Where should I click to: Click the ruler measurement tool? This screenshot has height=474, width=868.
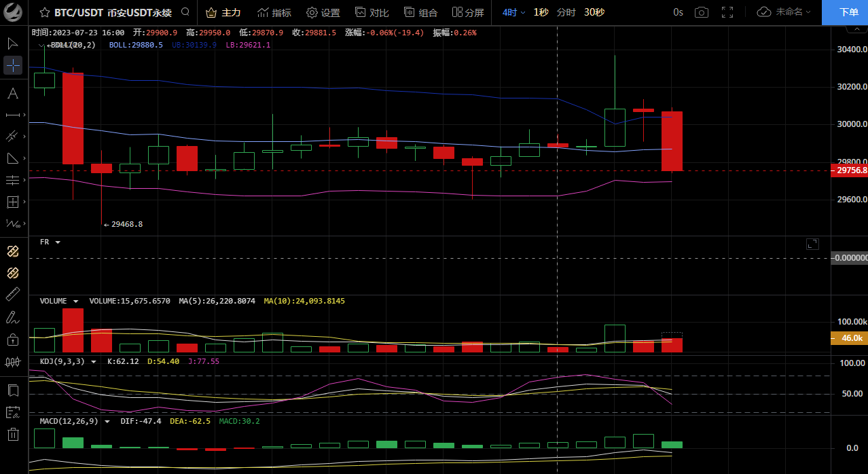tap(13, 294)
